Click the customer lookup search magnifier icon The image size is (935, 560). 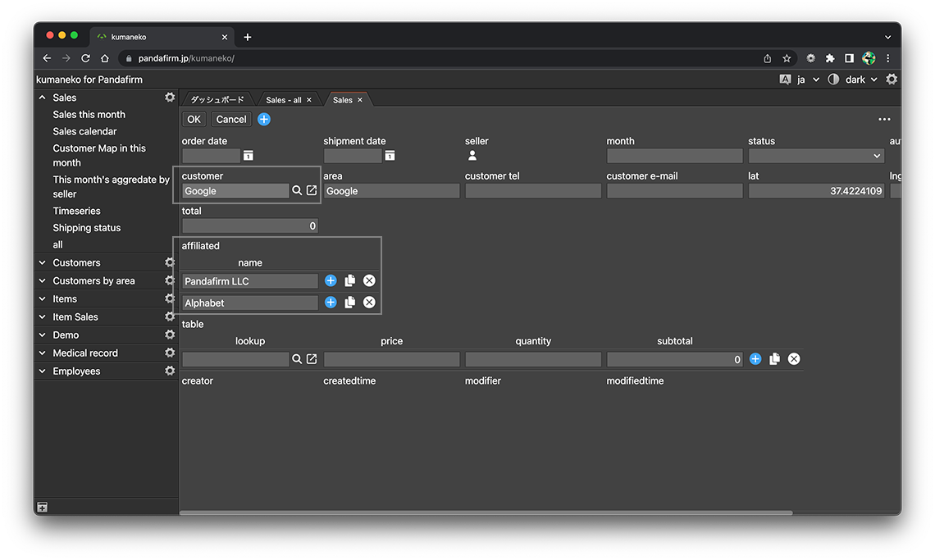[x=297, y=191]
